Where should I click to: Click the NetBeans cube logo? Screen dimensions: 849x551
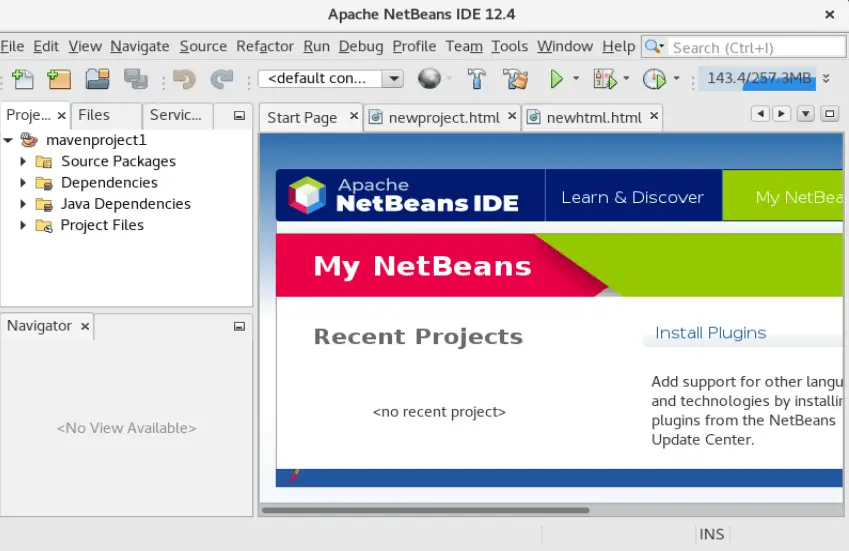[x=307, y=195]
